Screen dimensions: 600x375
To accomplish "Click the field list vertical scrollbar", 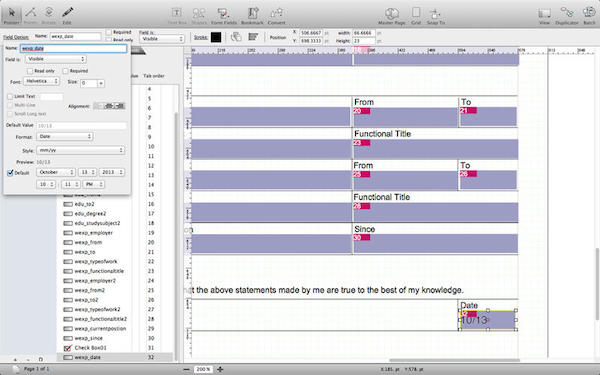I will coord(176,235).
